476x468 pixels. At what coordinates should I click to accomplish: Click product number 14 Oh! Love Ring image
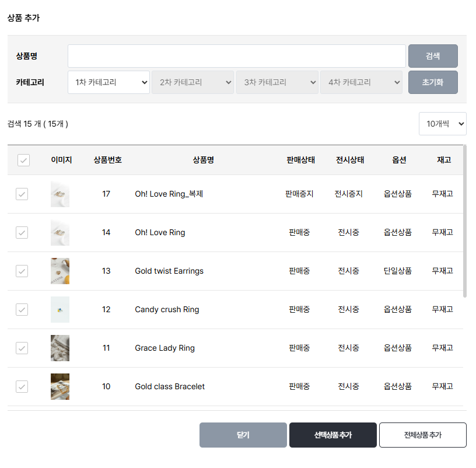pos(60,233)
